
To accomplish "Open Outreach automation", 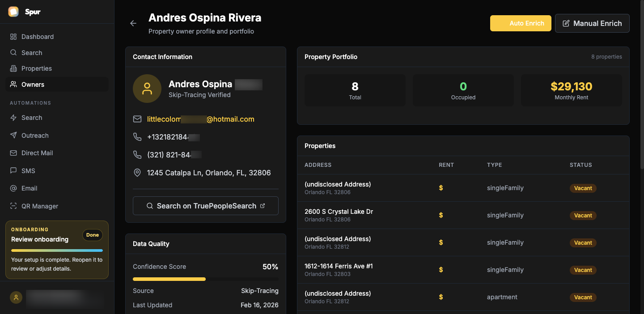I will coord(57,136).
